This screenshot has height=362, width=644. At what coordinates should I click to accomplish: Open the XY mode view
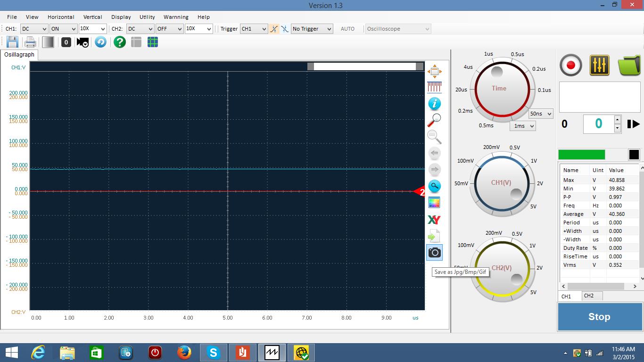(x=434, y=220)
